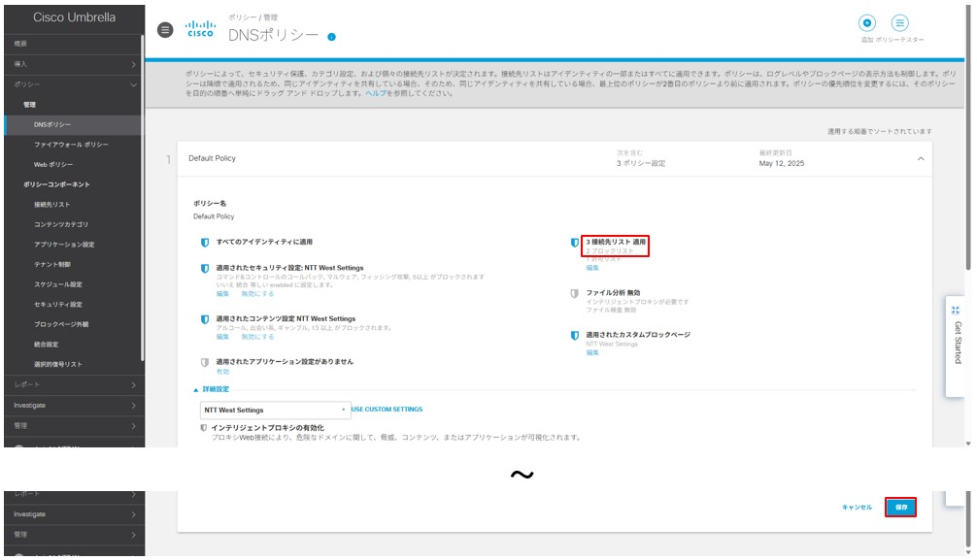Go to テナント制御 in the sidebar
Viewport: 977px width, 560px height.
point(51,264)
